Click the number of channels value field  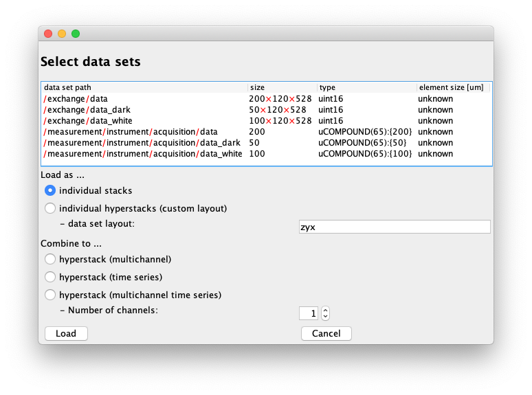pos(309,313)
